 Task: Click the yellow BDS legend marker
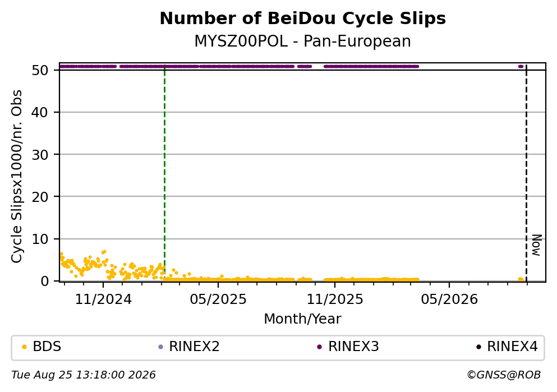24,347
